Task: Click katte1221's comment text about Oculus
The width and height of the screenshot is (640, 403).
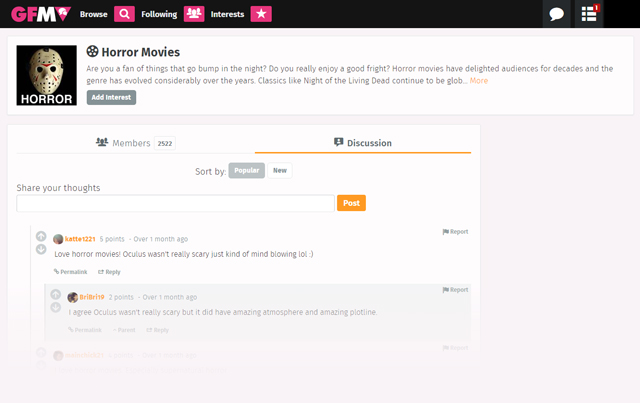Action: pyautogui.click(x=184, y=254)
